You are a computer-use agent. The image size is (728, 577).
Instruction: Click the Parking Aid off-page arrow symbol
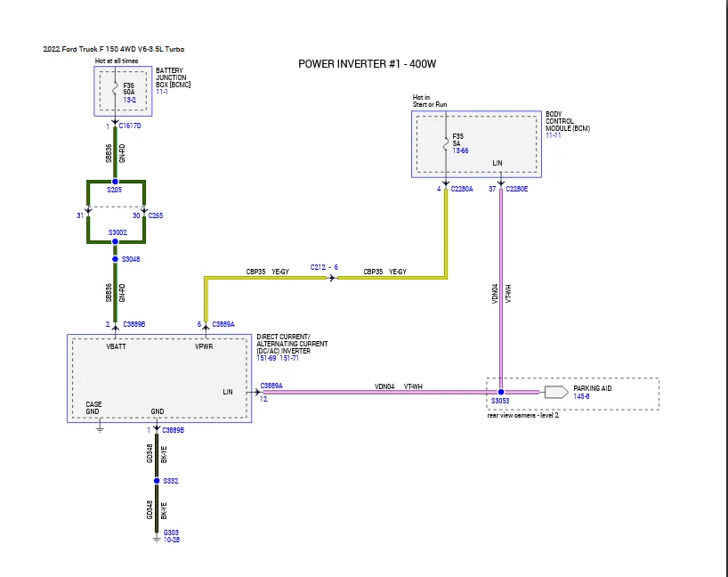pyautogui.click(x=556, y=392)
